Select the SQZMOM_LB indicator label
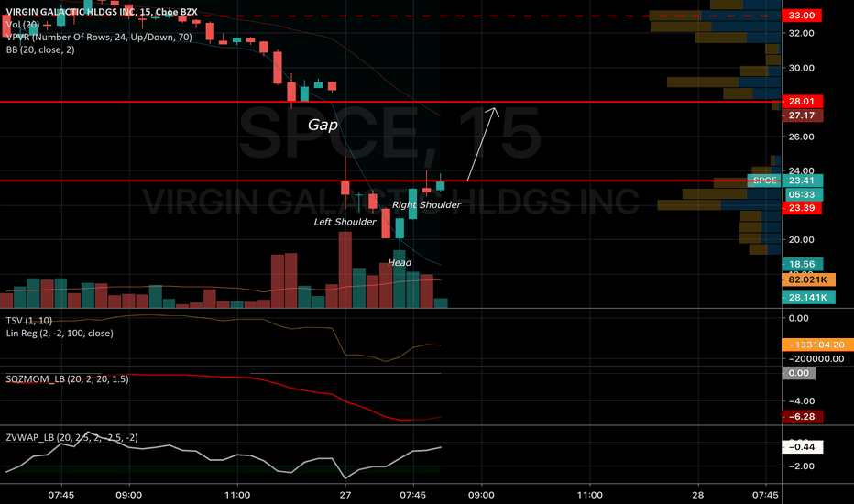 68,378
